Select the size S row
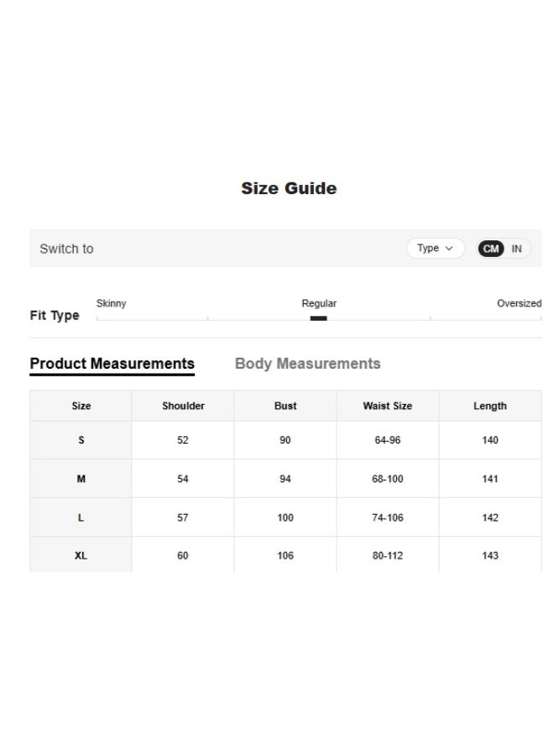The image size is (554, 756). [x=81, y=440]
